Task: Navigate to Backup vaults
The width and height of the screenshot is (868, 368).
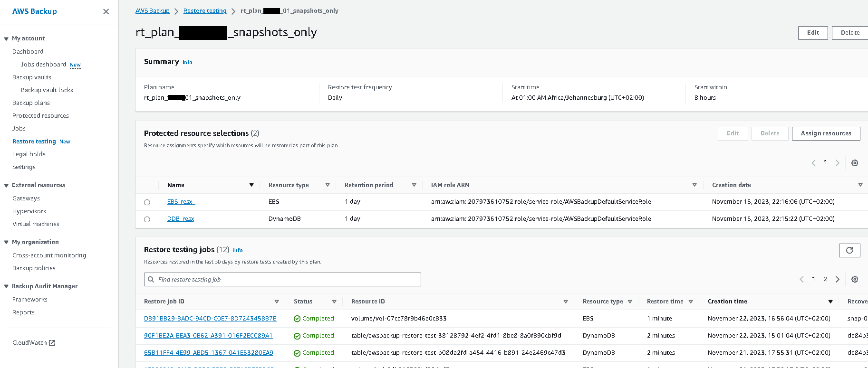Action: pyautogui.click(x=32, y=77)
